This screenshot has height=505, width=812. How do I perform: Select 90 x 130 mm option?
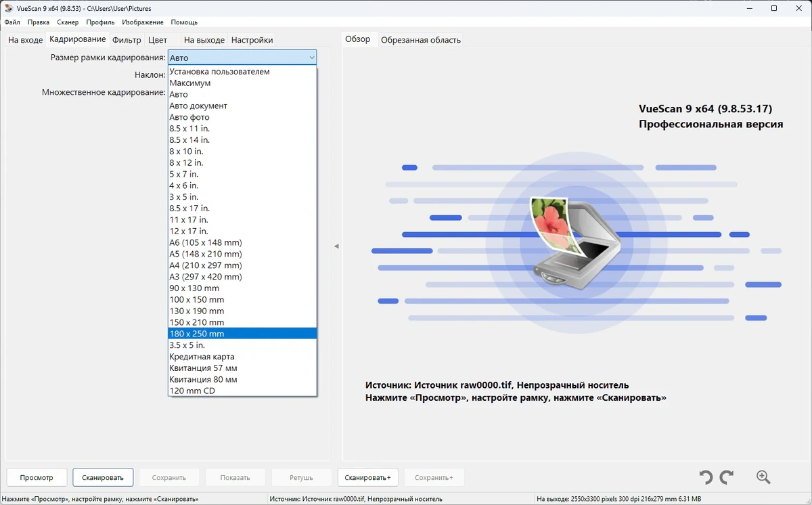click(x=242, y=288)
